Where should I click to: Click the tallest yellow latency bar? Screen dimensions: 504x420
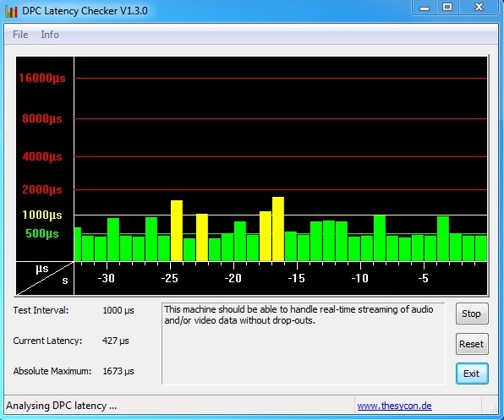pyautogui.click(x=278, y=229)
